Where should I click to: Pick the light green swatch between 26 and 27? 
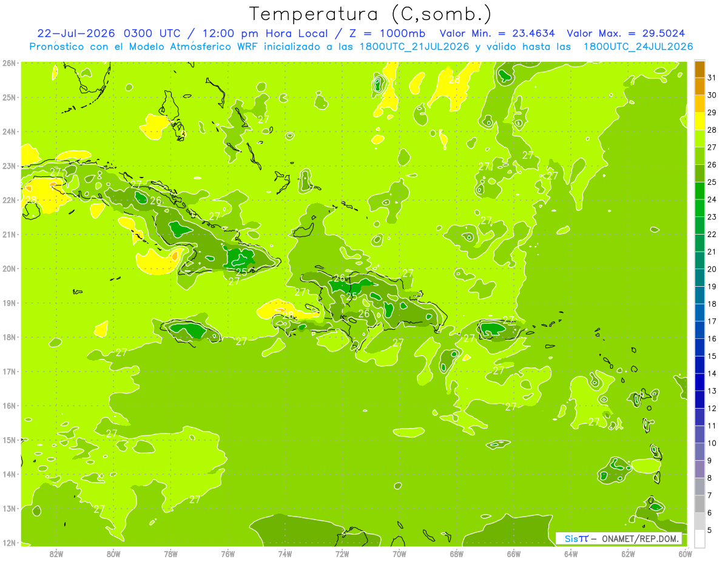(699, 156)
